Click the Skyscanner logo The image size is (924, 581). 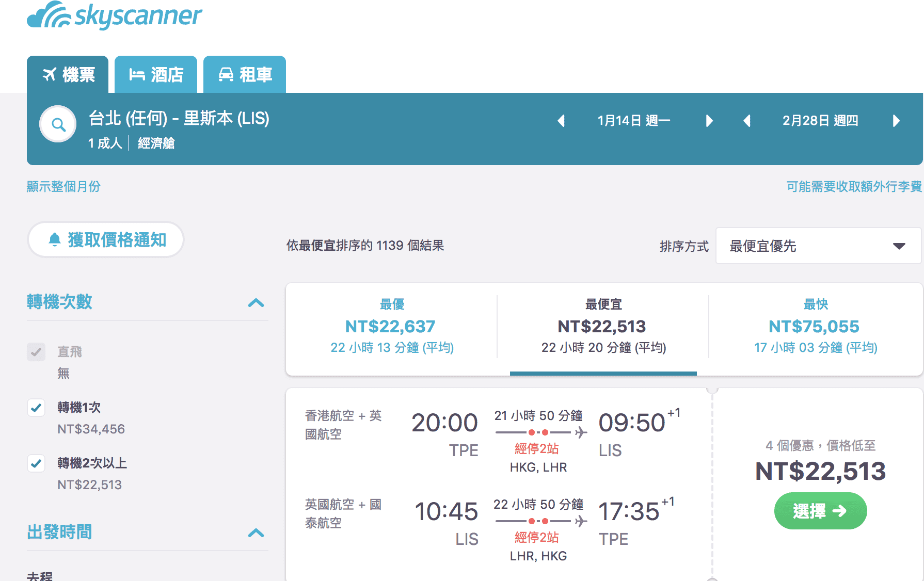pos(114,15)
